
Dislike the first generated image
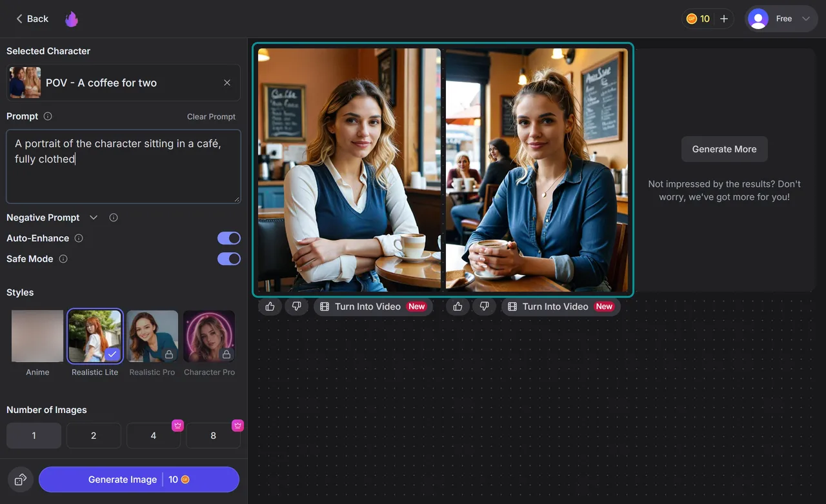pyautogui.click(x=296, y=307)
